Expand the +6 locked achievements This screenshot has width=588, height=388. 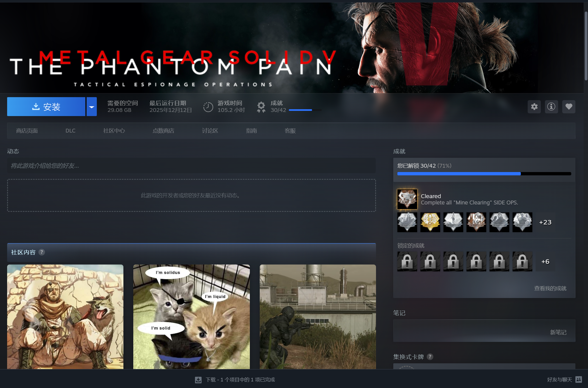pyautogui.click(x=545, y=262)
